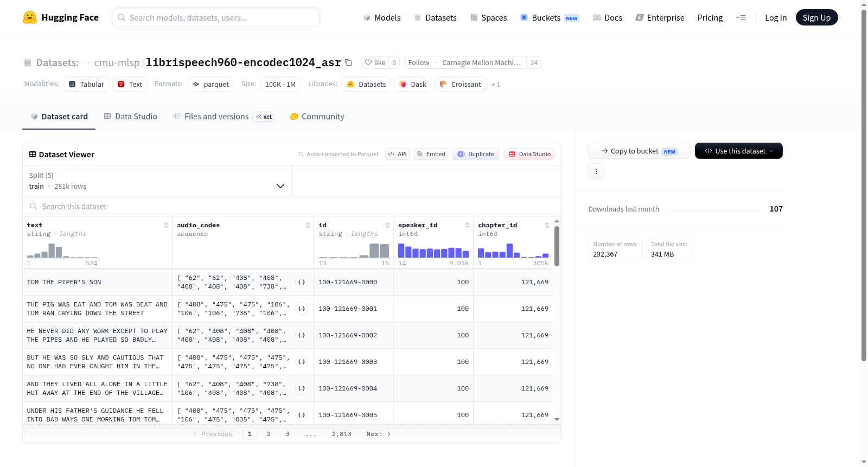Expand the Use this dataset dropdown
This screenshot has width=868, height=467.
pos(738,151)
